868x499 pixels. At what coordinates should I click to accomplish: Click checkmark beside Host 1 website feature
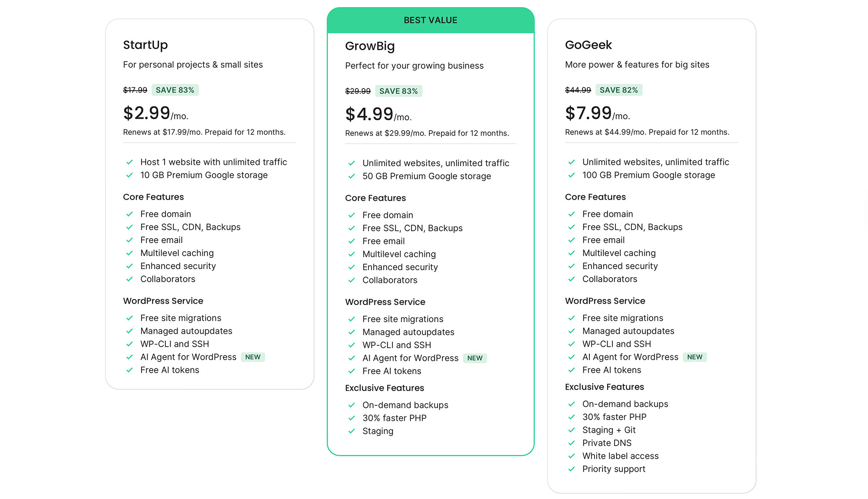[x=129, y=162]
